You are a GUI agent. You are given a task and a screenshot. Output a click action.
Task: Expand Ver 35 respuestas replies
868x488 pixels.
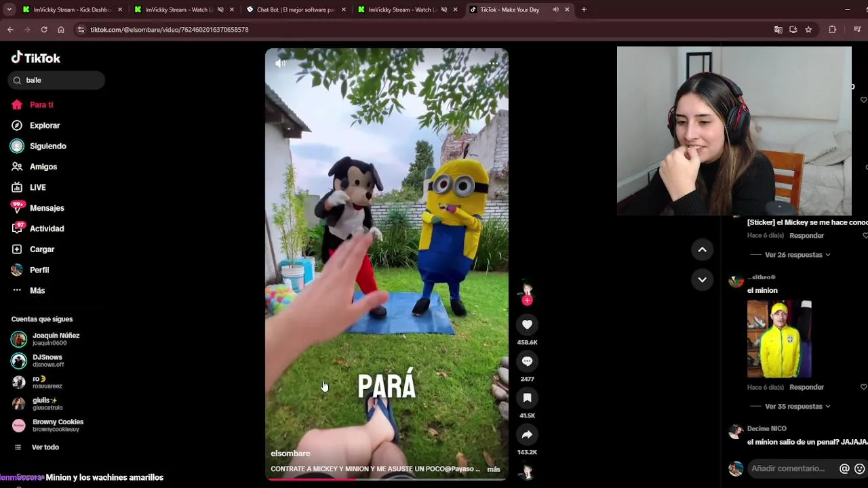coord(797,407)
